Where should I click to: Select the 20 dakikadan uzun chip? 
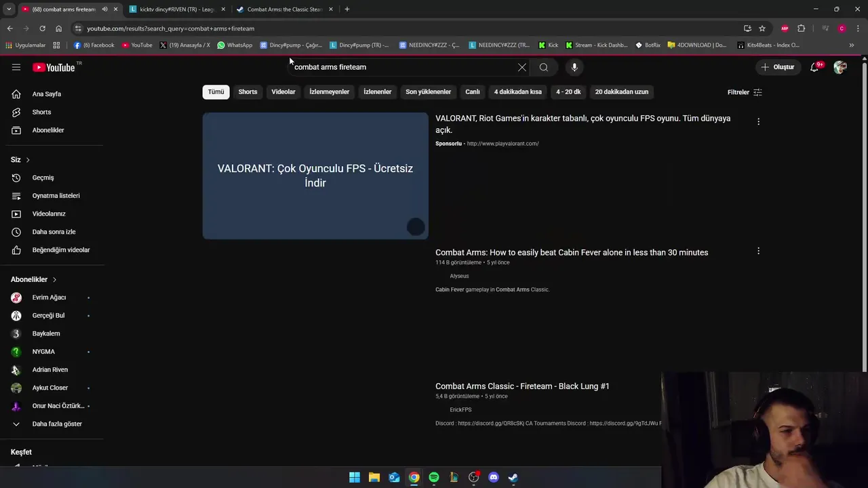click(622, 91)
